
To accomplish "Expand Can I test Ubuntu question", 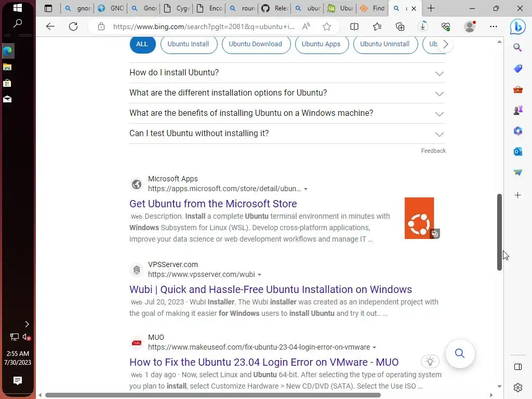I will (x=287, y=134).
